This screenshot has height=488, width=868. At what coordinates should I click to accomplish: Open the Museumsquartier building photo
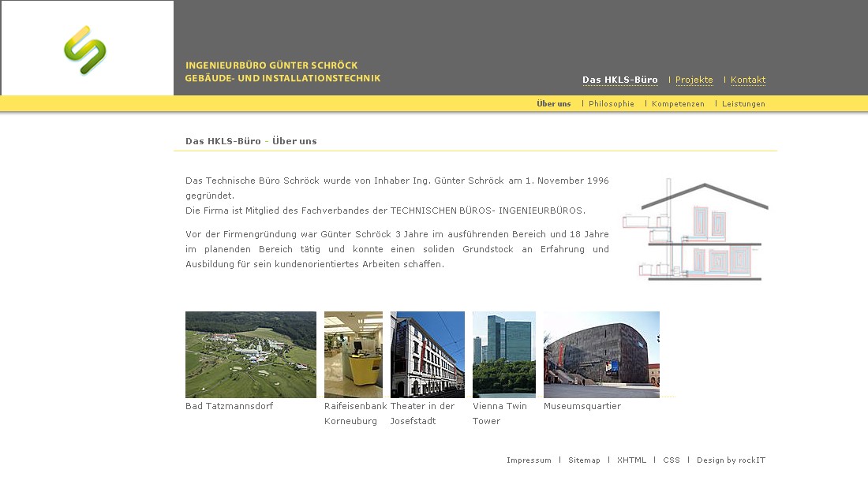pos(601,354)
